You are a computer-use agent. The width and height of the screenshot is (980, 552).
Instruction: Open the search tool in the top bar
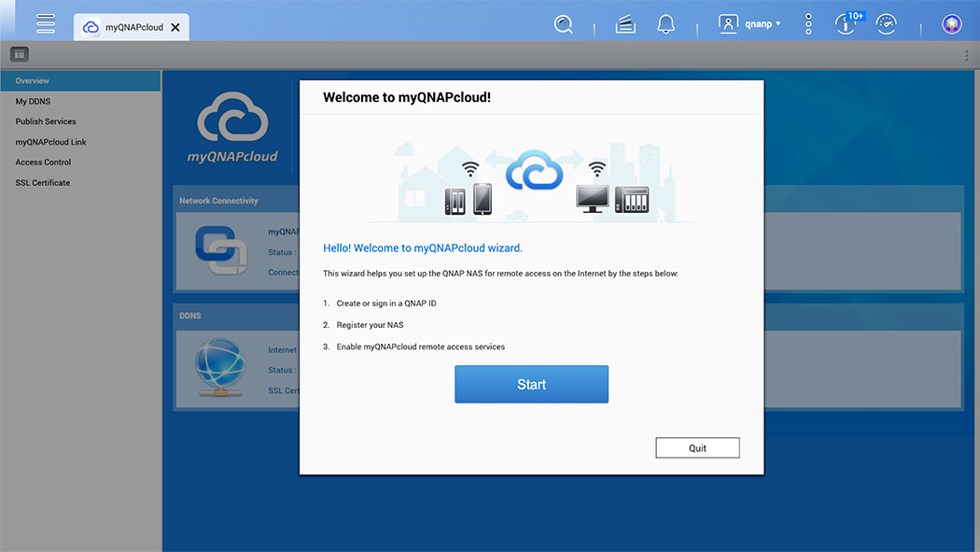564,23
